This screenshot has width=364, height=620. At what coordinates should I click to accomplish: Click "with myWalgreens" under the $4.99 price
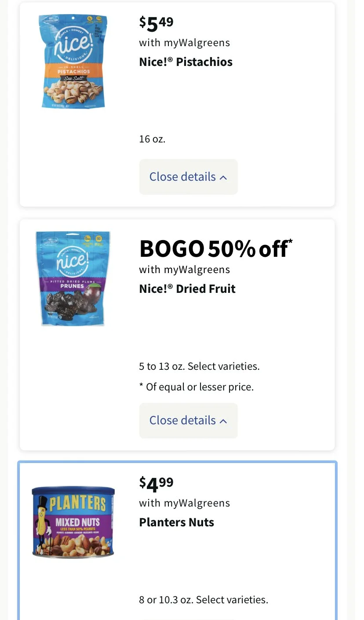point(184,503)
